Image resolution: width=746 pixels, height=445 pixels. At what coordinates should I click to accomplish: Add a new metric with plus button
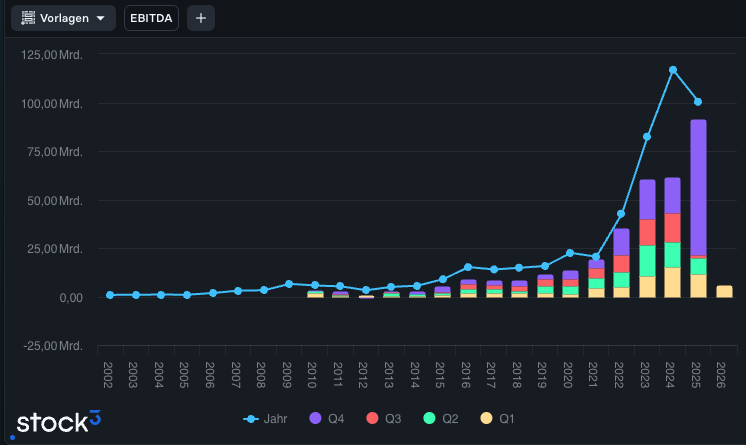pyautogui.click(x=201, y=18)
